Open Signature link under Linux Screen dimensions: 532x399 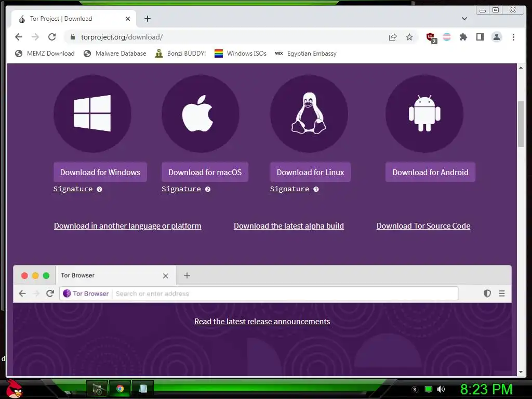pos(289,189)
